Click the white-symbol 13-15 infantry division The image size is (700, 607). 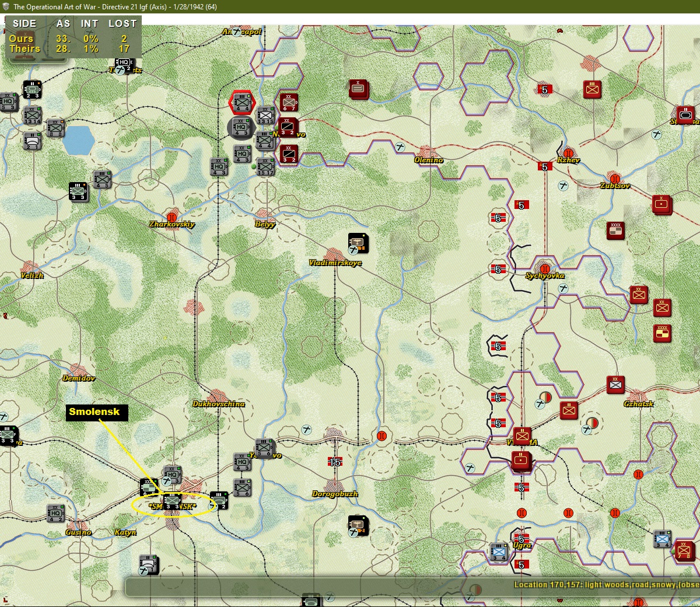[266, 116]
